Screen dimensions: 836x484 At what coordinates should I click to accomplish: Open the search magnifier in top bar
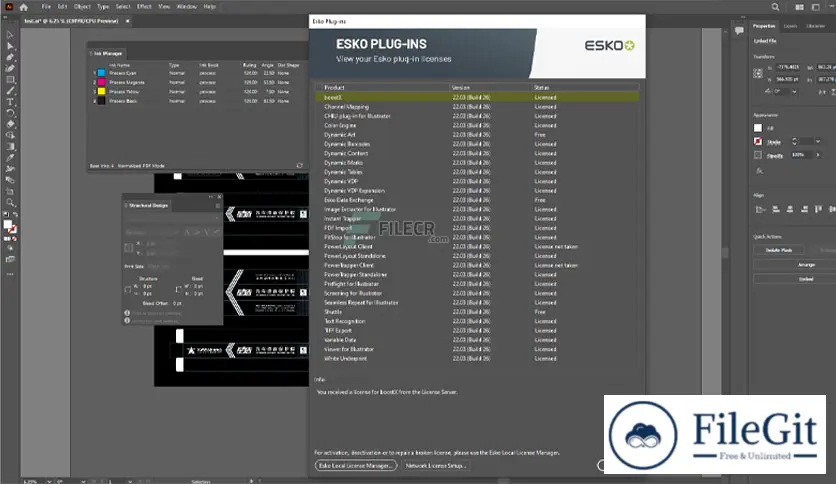point(775,7)
